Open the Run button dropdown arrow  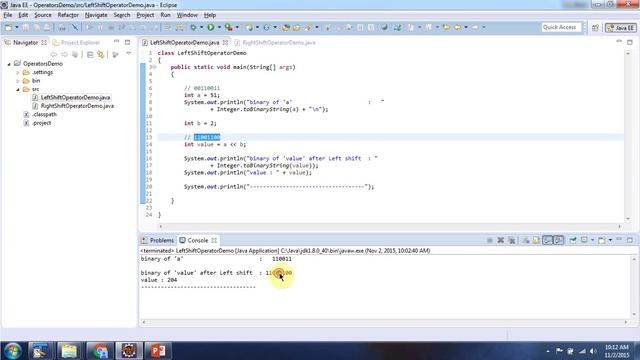(x=219, y=27)
